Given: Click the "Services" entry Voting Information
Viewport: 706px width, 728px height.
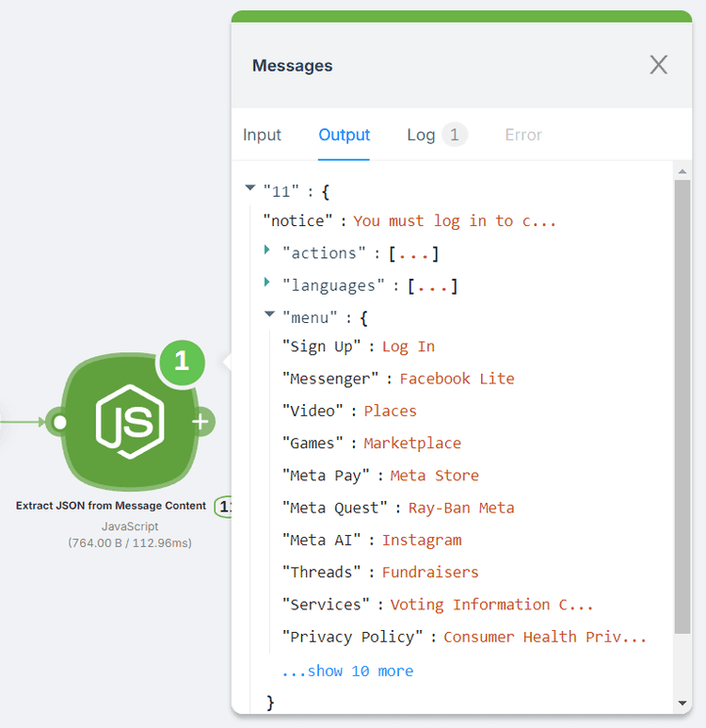Looking at the screenshot, I should [491, 605].
